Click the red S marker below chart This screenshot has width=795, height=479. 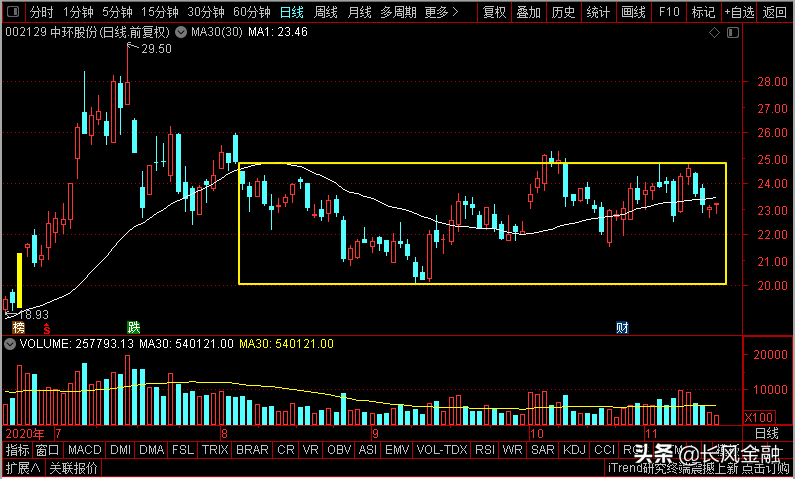(x=45, y=328)
